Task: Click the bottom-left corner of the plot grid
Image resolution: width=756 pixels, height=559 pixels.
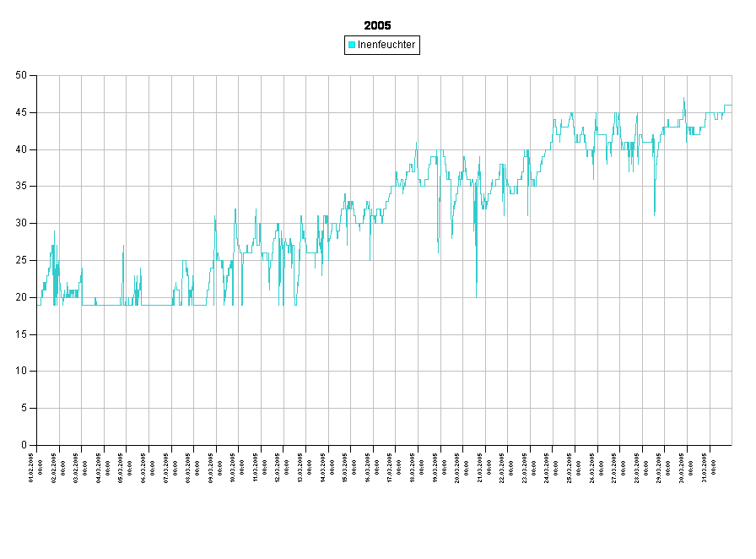Action: (x=37, y=444)
